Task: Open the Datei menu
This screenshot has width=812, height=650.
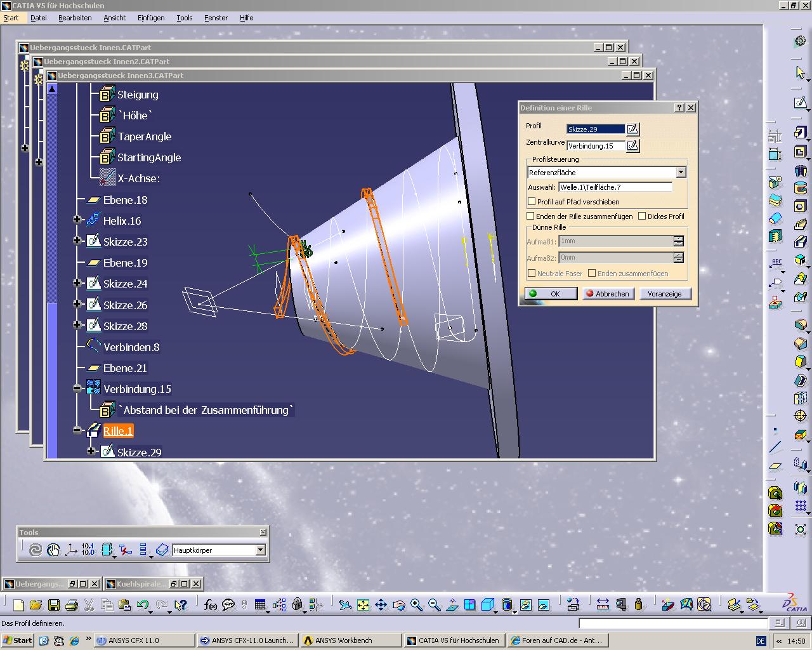Action: tap(39, 18)
